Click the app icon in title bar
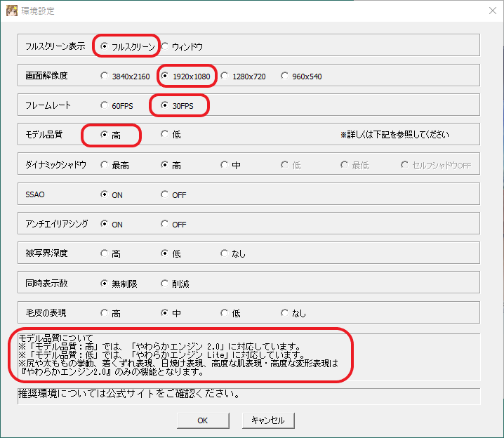The image size is (504, 438). [11, 11]
